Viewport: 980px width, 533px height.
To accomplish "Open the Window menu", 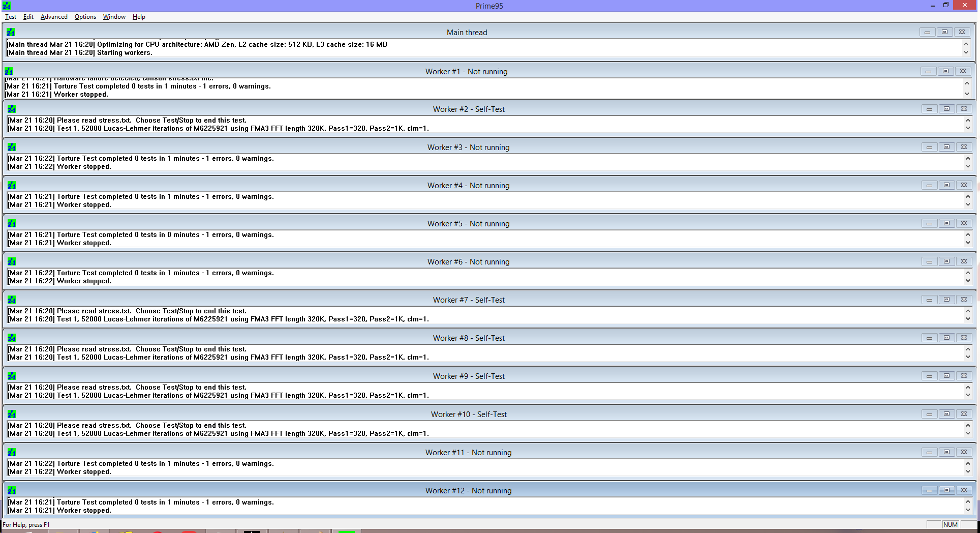I will tap(114, 17).
